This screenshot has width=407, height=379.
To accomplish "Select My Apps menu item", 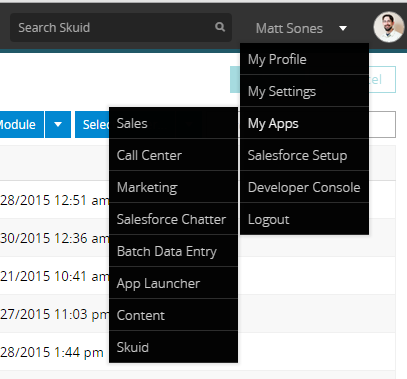I will (304, 123).
